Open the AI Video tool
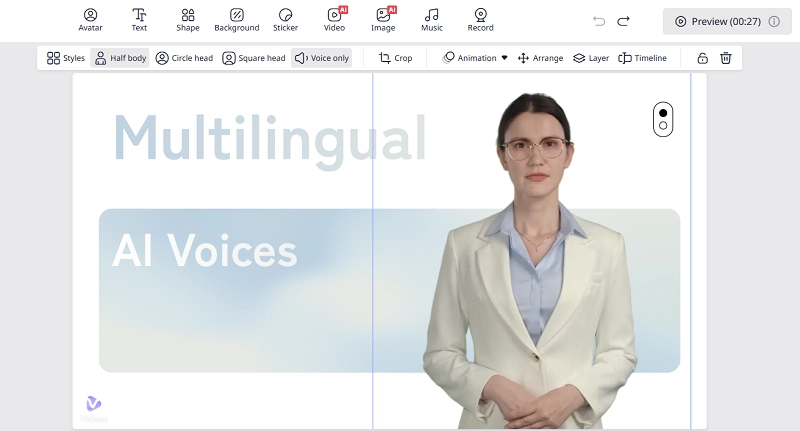This screenshot has width=800, height=431. 334,20
